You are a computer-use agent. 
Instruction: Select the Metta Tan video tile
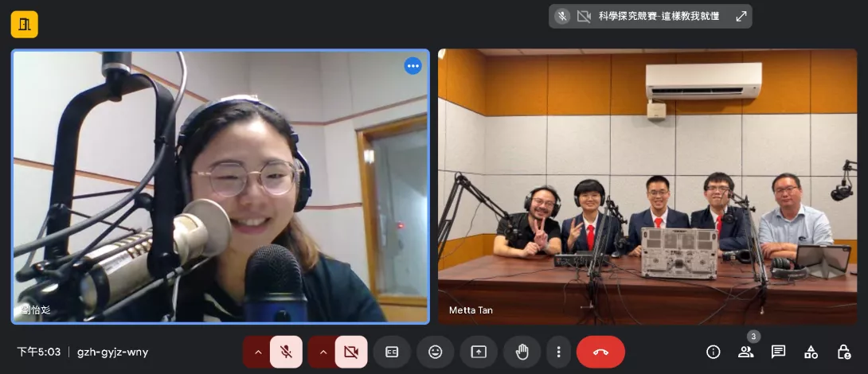point(647,187)
